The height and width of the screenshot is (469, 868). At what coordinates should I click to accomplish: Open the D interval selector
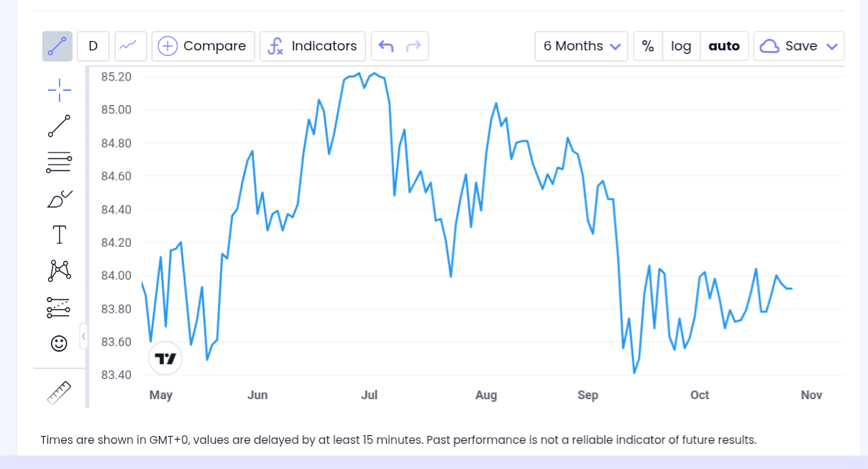[93, 46]
